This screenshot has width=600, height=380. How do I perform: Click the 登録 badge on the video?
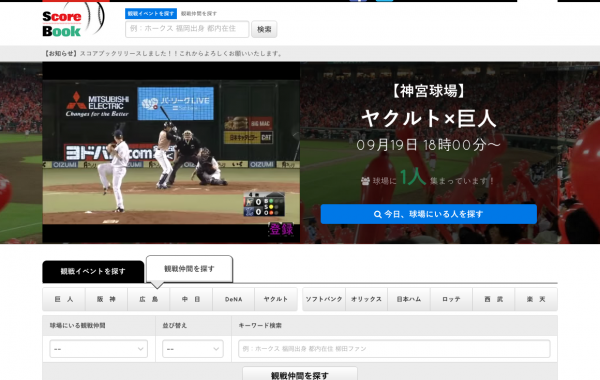pyautogui.click(x=281, y=229)
